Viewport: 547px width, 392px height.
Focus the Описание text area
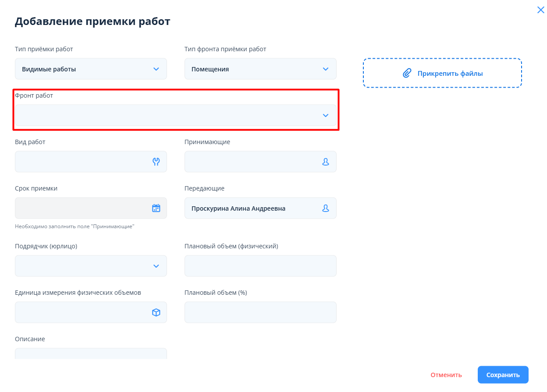coord(91,353)
